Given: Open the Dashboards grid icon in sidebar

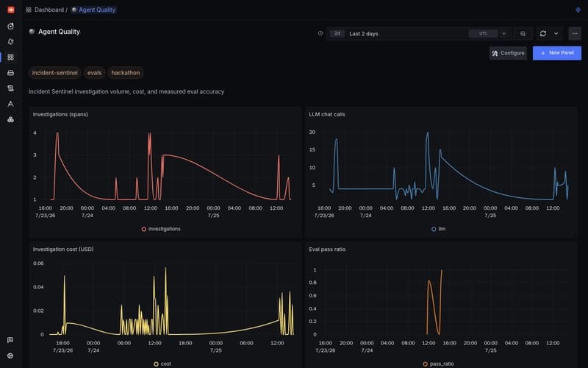Looking at the screenshot, I should [11, 57].
